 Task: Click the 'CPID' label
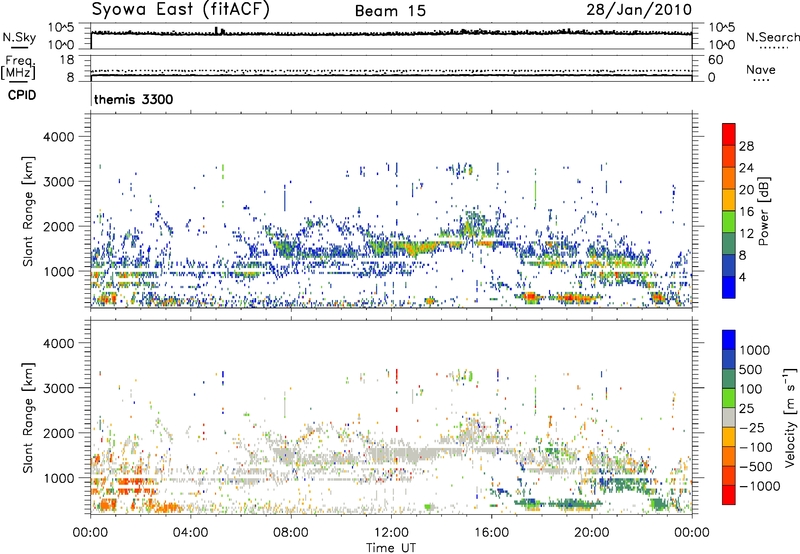point(22,95)
